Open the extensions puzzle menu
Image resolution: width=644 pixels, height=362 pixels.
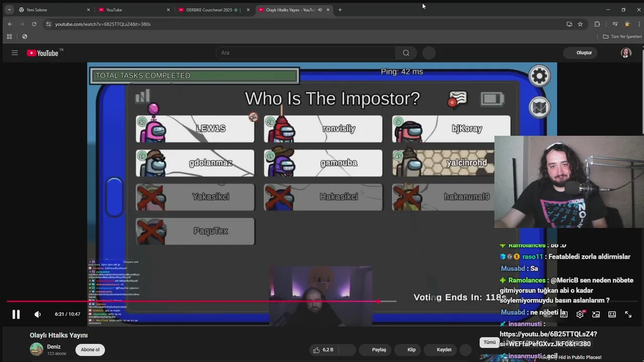click(597, 24)
